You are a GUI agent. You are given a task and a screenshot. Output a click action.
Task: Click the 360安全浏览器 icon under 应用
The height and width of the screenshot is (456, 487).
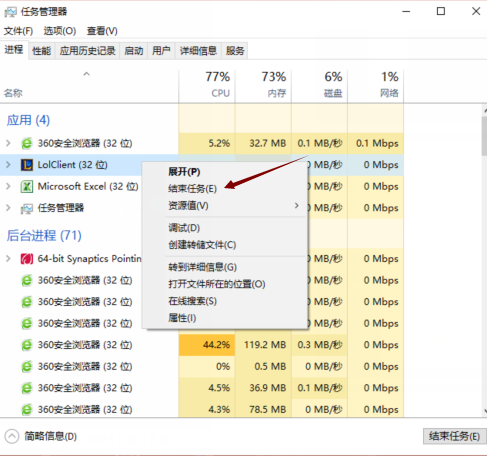tap(27, 143)
